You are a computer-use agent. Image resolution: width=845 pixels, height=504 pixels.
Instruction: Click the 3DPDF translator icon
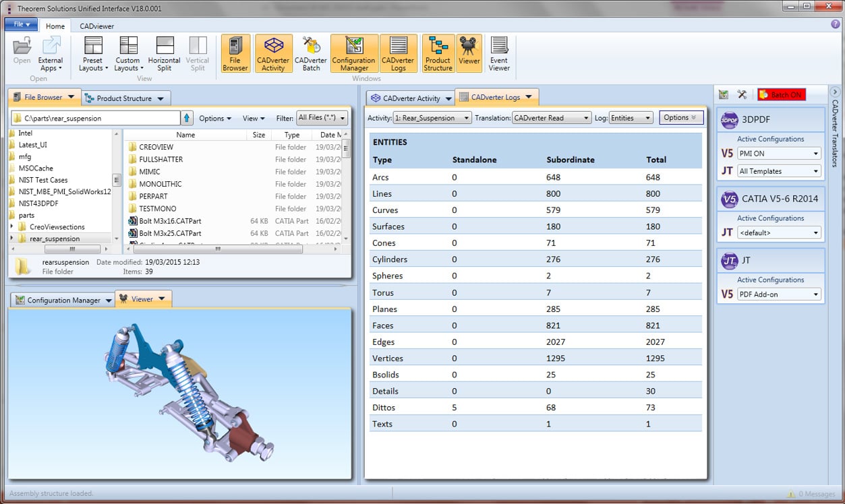[x=729, y=120]
